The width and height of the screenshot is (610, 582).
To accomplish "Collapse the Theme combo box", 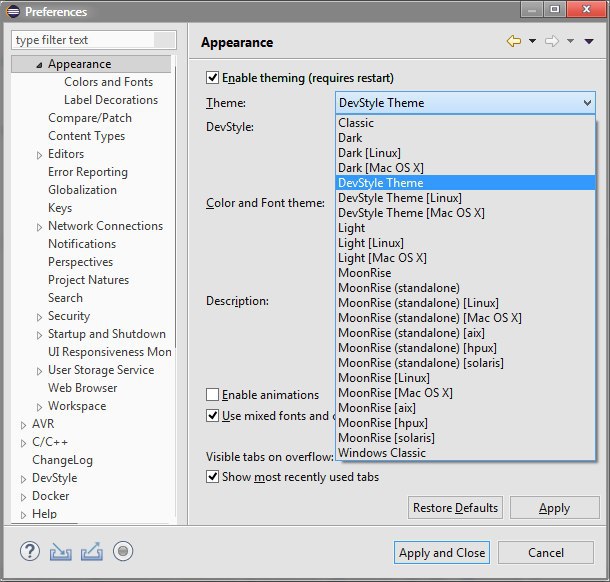I will (587, 103).
